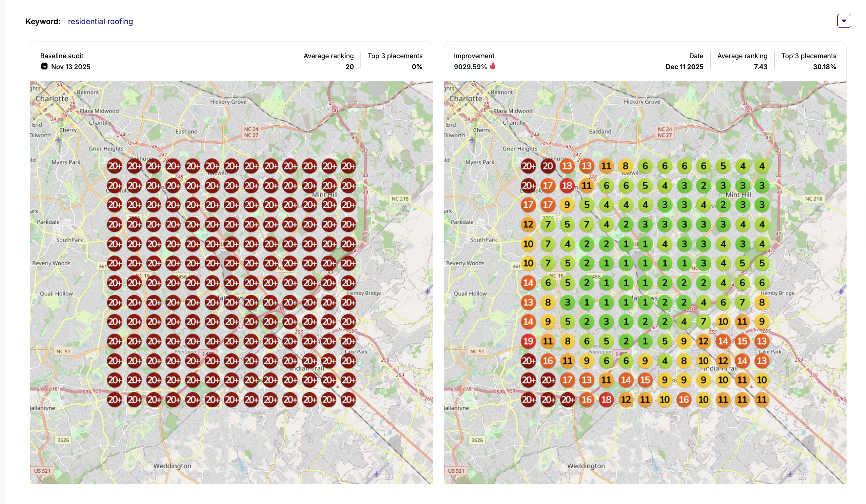Select the red 19 marker on improvement map
Image resolution: width=866 pixels, height=504 pixels.
[x=528, y=342]
